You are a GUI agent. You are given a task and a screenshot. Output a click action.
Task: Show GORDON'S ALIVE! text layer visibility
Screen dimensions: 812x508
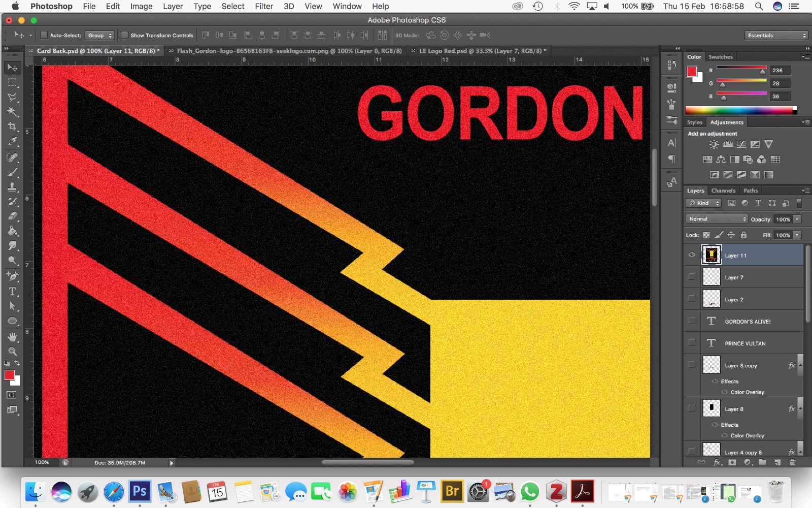[x=692, y=321]
